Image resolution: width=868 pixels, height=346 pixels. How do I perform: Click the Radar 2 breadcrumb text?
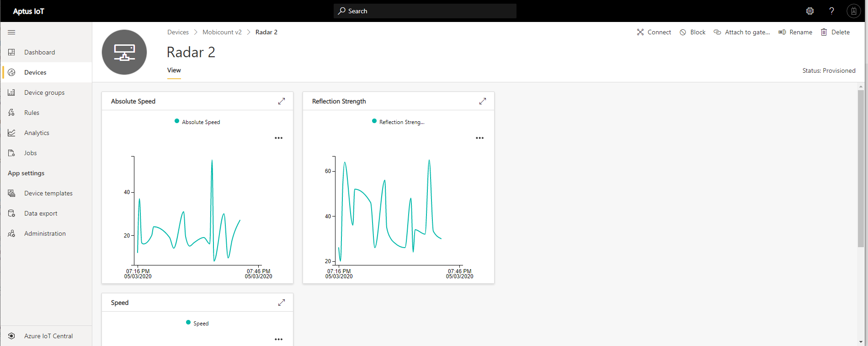point(266,32)
